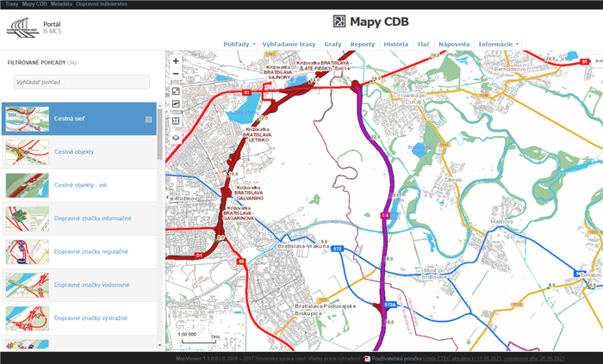Click the zoom-to-extent map icon
The image size is (603, 364).
pyautogui.click(x=176, y=120)
